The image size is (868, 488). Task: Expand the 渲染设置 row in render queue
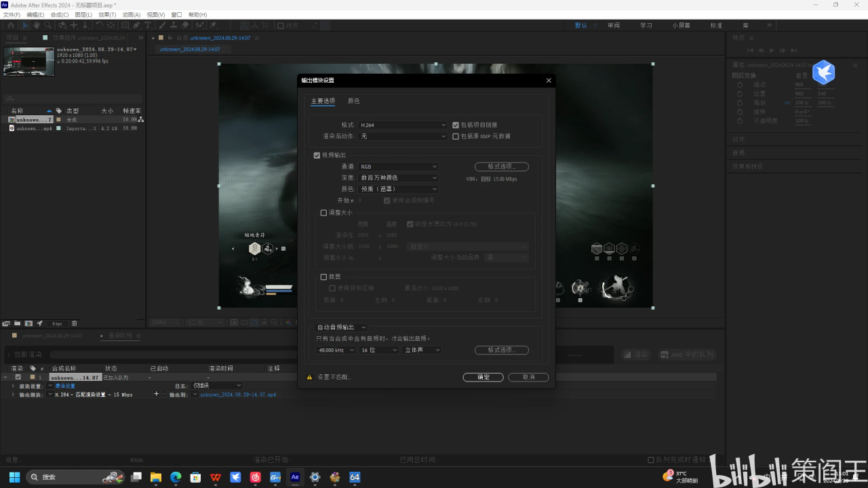pos(13,386)
